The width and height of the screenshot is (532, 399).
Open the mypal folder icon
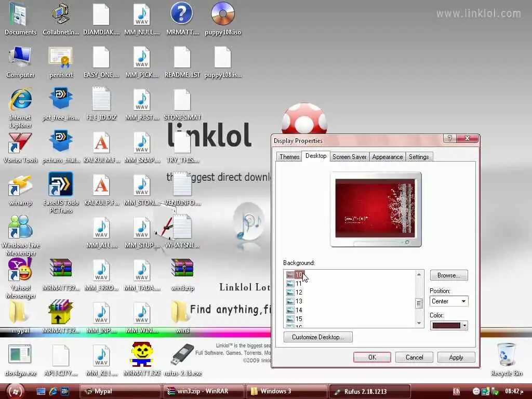click(20, 316)
